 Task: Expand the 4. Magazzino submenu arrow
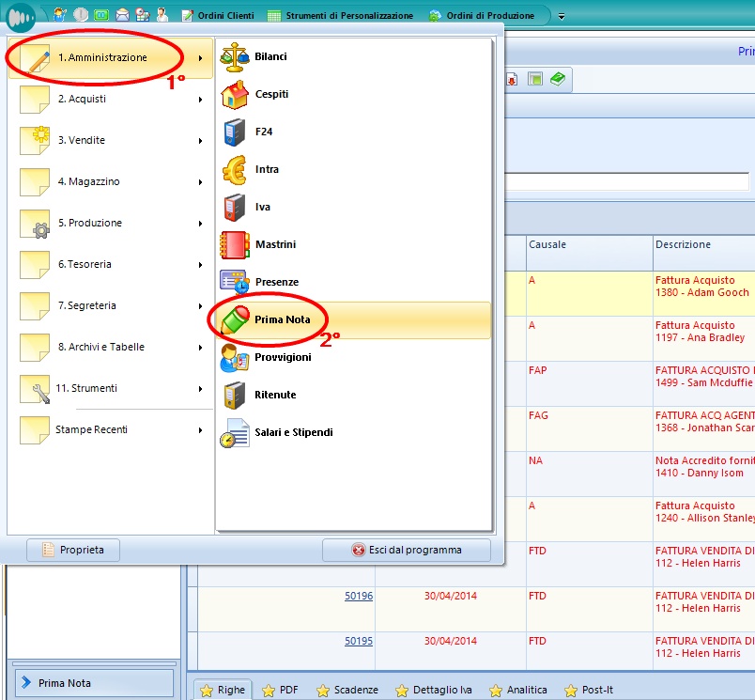(x=201, y=182)
